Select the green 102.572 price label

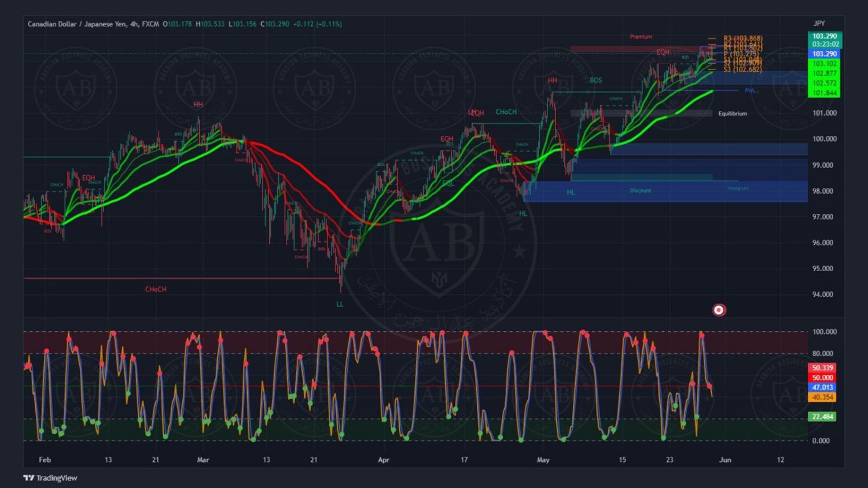click(824, 83)
